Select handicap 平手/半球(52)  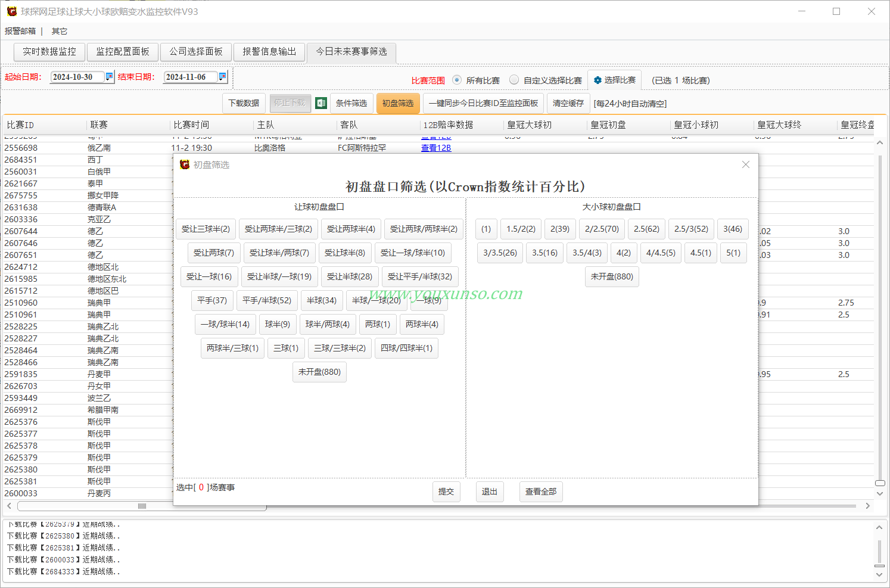pyautogui.click(x=267, y=300)
